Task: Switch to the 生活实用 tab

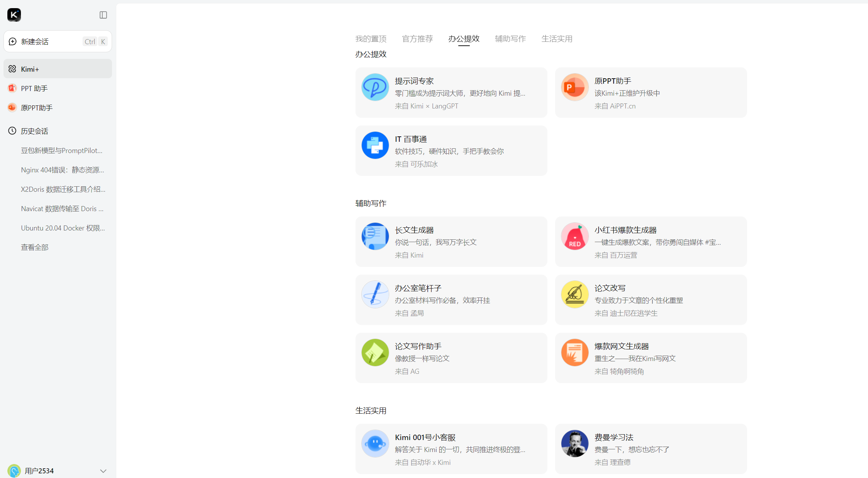Action: tap(557, 39)
